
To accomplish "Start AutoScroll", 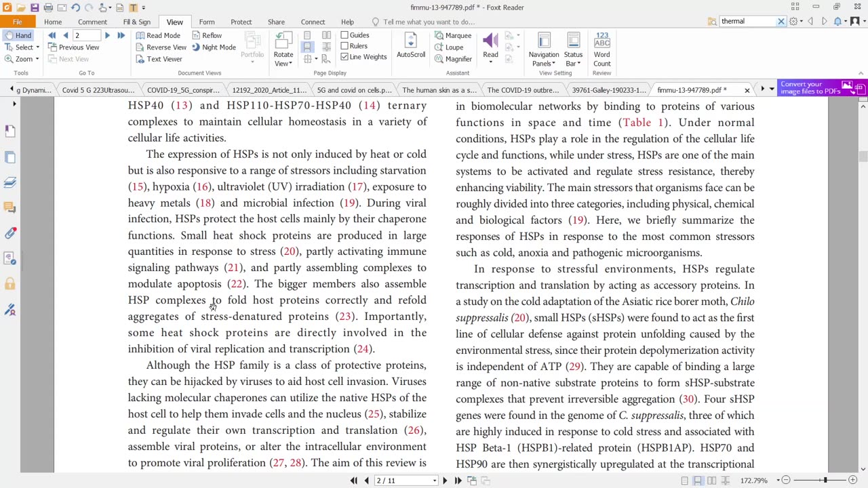I will [411, 46].
